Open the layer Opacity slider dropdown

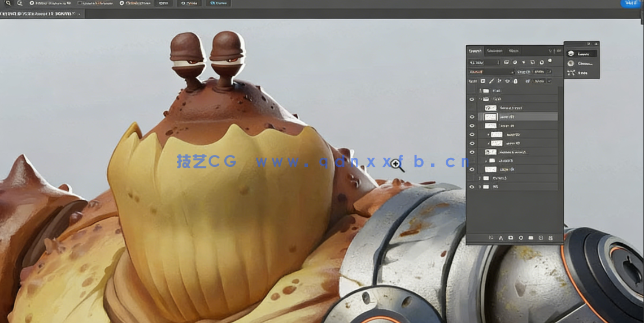pos(549,72)
